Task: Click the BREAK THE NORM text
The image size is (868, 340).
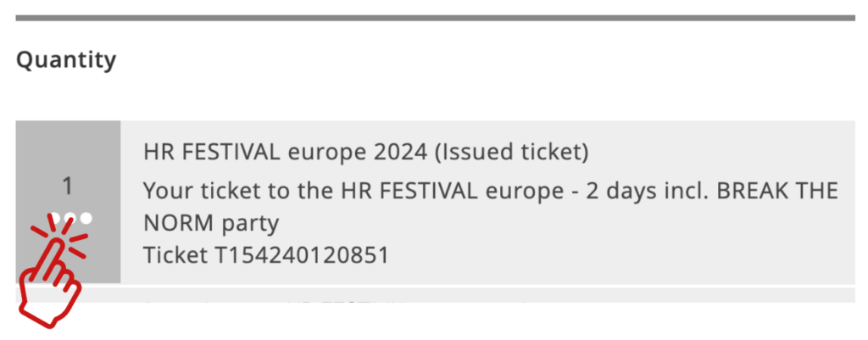Action: (x=778, y=191)
